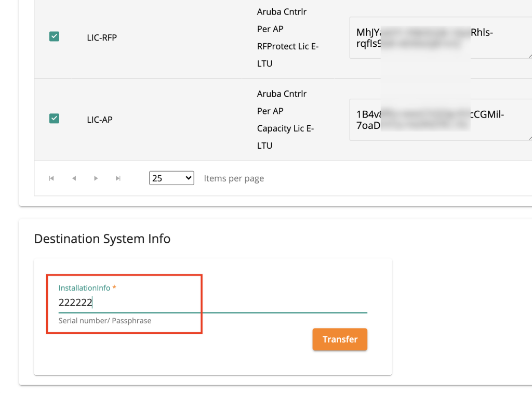Click the Items per page label
Image resolution: width=532 pixels, height=393 pixels.
tap(234, 178)
